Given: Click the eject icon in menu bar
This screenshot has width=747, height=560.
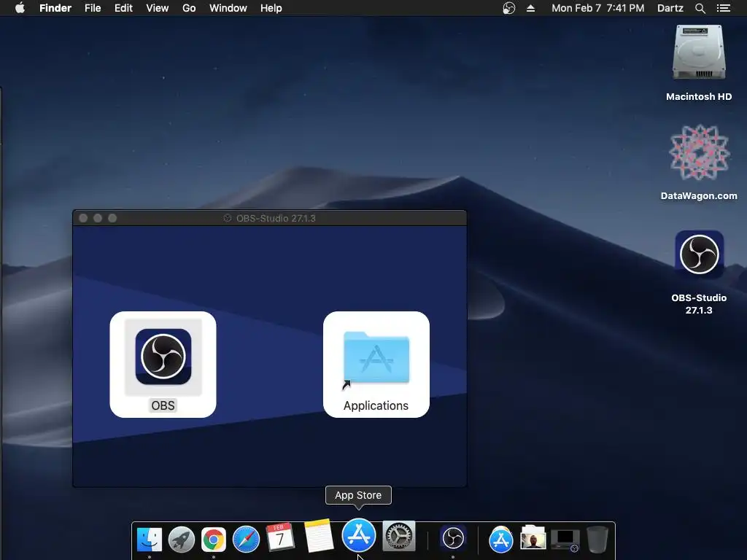Looking at the screenshot, I should click(531, 8).
